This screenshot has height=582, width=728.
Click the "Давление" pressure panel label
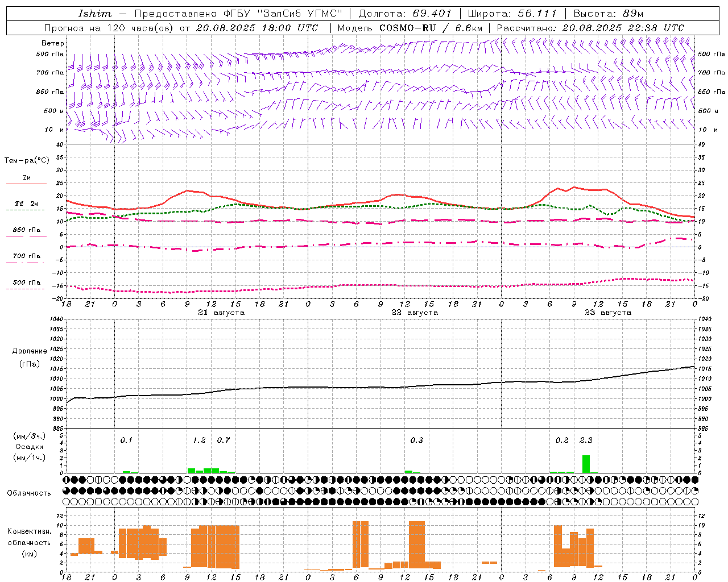pyautogui.click(x=30, y=351)
